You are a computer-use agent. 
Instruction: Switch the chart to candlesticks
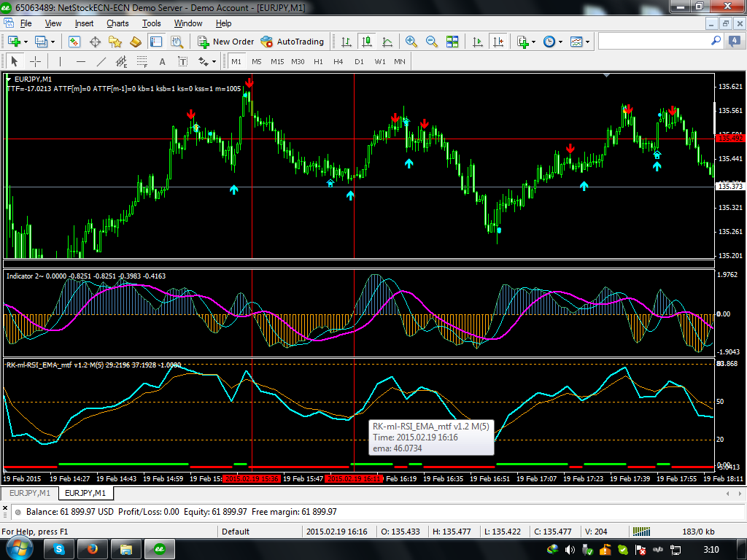click(366, 42)
